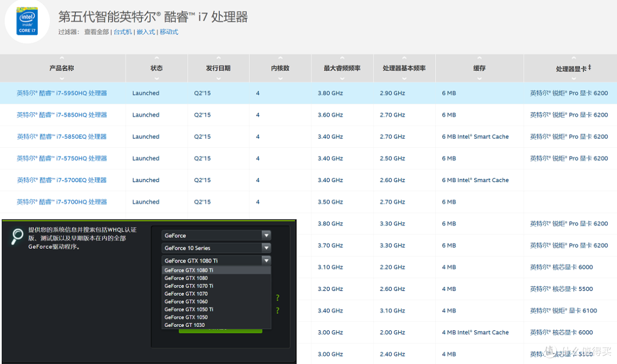This screenshot has height=364, width=617.
Task: Select GeForce GTX 1070 from the list
Action: [x=216, y=294]
